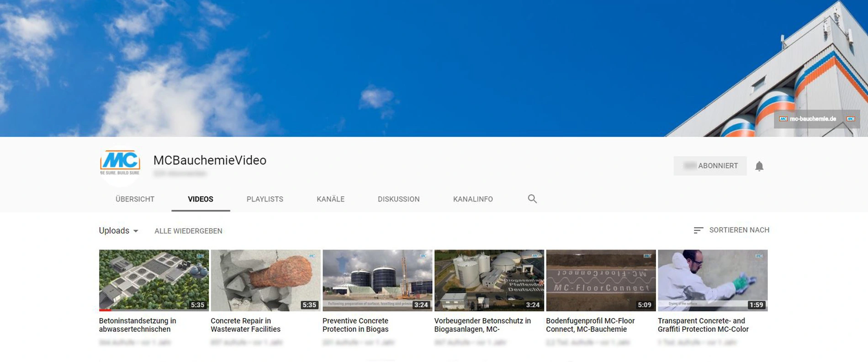Play the Concrete Repair in Wastewater thumbnail
Viewport: 868px width, 362px height.
click(266, 280)
